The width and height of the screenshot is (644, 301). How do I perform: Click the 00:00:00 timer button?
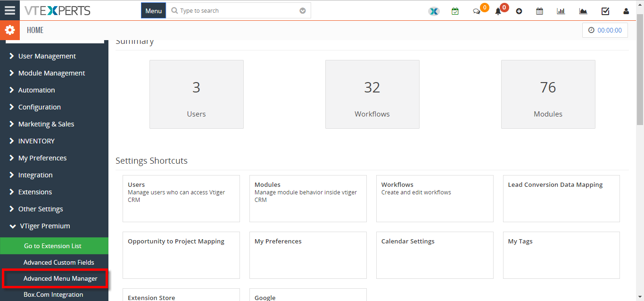point(605,30)
